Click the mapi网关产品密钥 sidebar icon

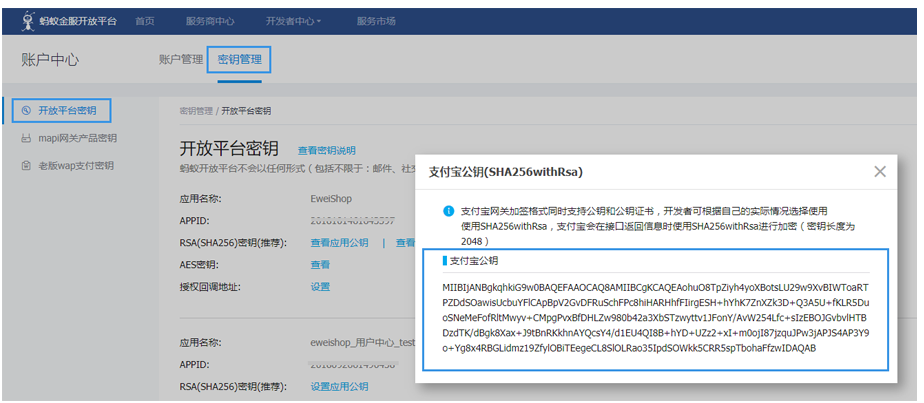(x=26, y=138)
